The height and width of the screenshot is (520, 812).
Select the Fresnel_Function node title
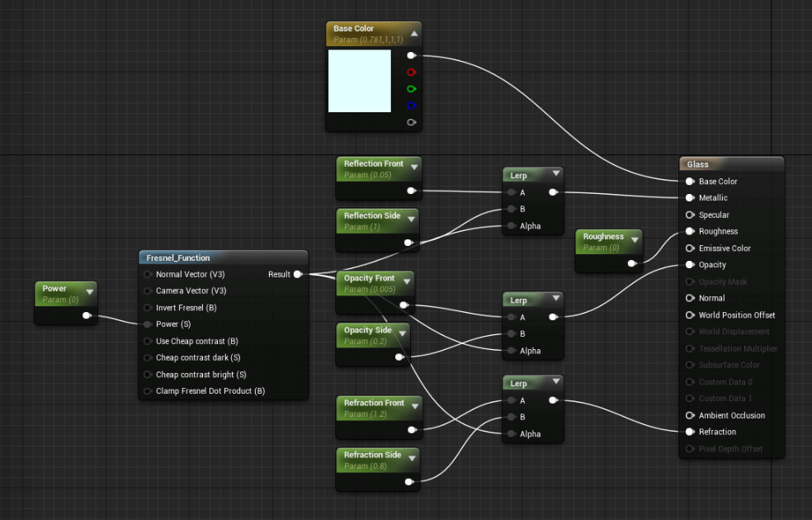click(178, 258)
